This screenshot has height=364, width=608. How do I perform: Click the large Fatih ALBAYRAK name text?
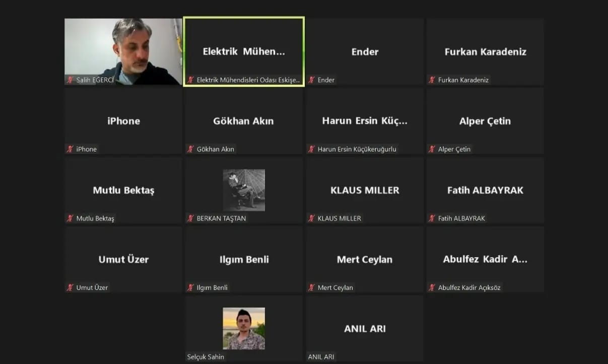click(x=485, y=190)
